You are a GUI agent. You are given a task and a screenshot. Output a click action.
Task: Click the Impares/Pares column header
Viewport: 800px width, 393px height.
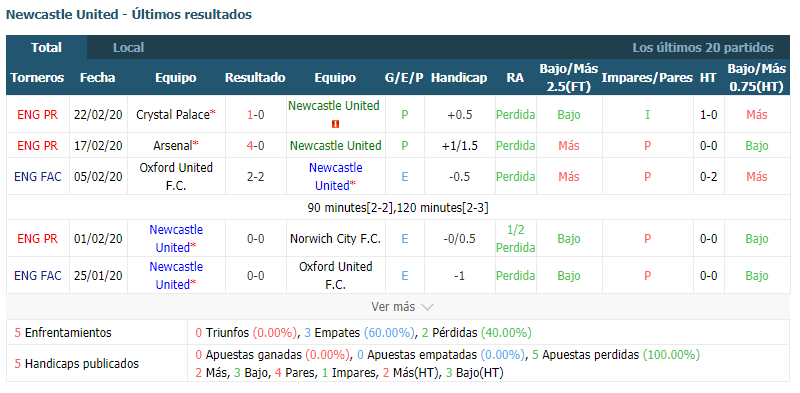click(647, 78)
